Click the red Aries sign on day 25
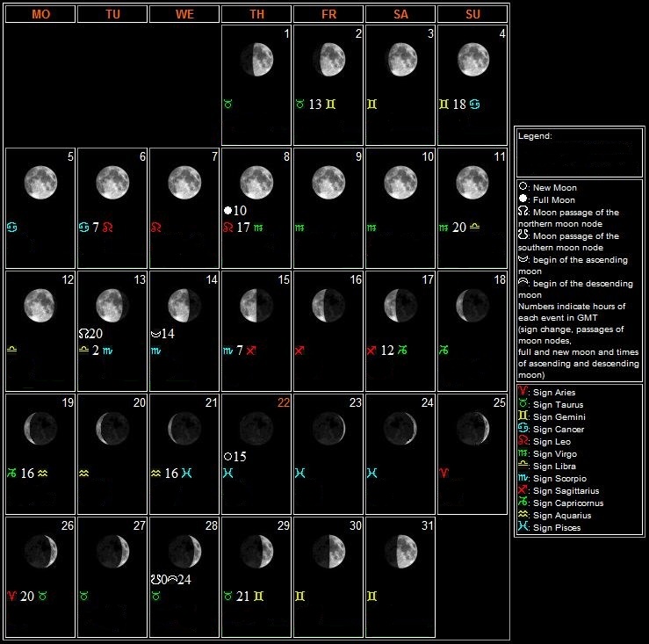The width and height of the screenshot is (649, 644). click(444, 473)
